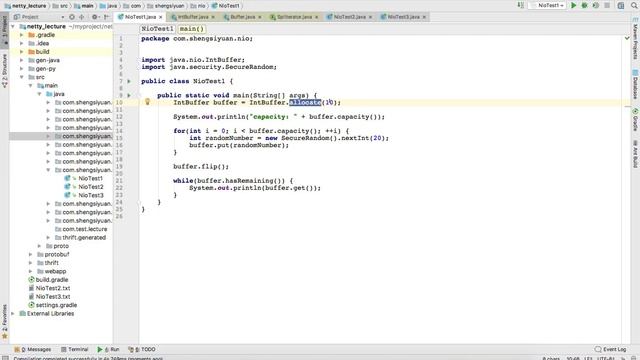Open Ant Build side panel
Viewport: 640px width, 360px height.
635,154
